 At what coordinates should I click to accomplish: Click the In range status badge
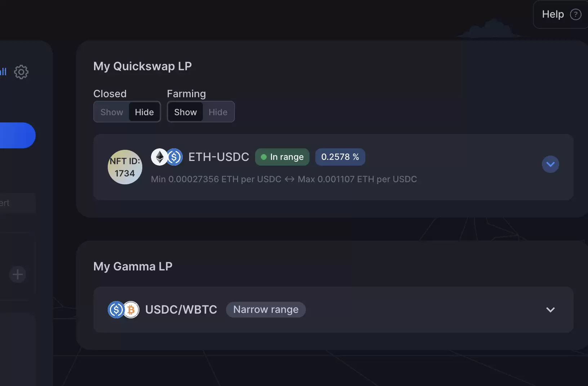[282, 157]
